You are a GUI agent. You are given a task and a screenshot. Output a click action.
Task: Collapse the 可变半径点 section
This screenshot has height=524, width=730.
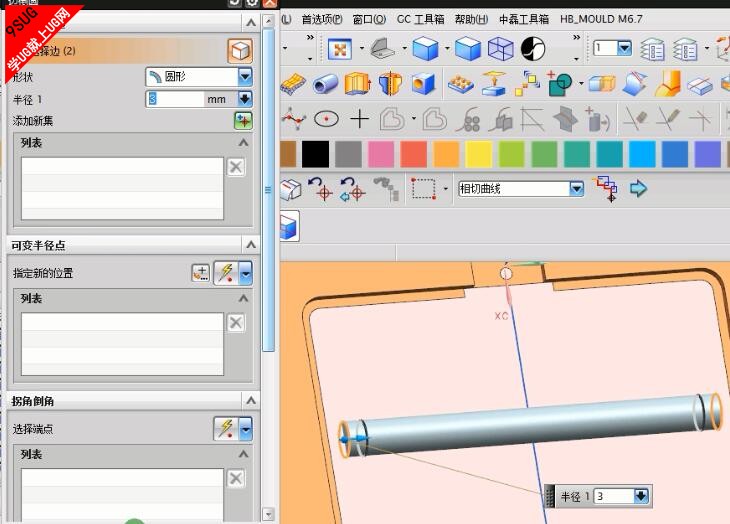point(250,245)
